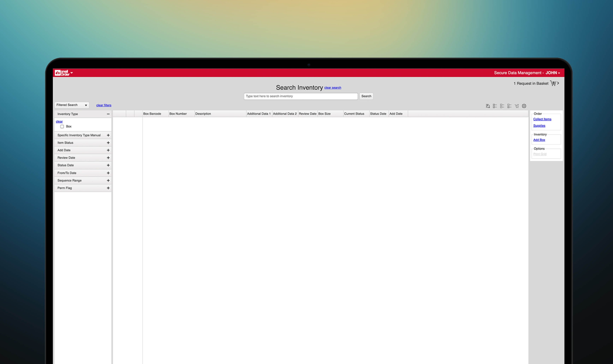
Task: Collapse the Inventory Type filter section
Action: [x=108, y=114]
